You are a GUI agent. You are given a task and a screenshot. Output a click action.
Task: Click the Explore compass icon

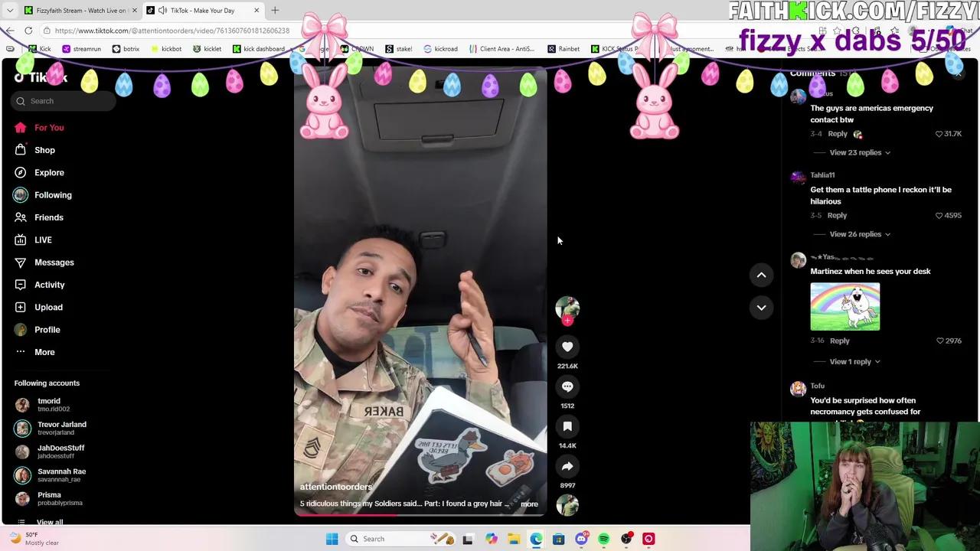pyautogui.click(x=21, y=172)
